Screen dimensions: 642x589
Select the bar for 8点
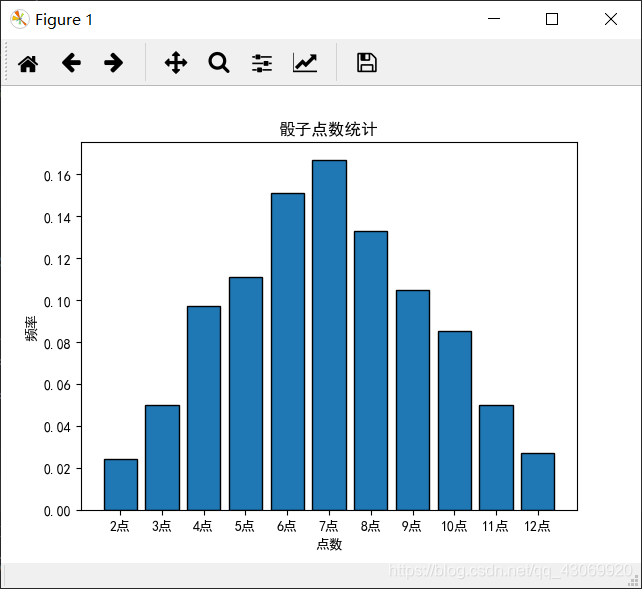[x=371, y=371]
